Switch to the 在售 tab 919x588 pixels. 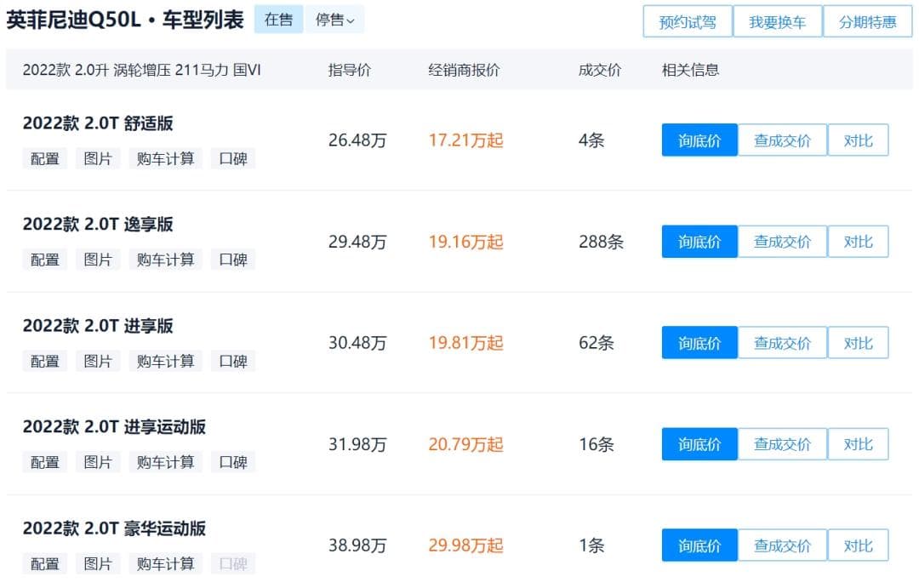tap(278, 20)
